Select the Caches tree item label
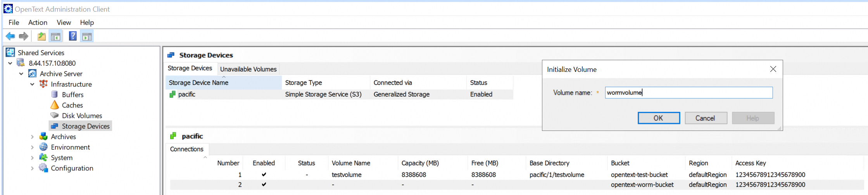Viewport: 868px width, 195px height. (72, 105)
